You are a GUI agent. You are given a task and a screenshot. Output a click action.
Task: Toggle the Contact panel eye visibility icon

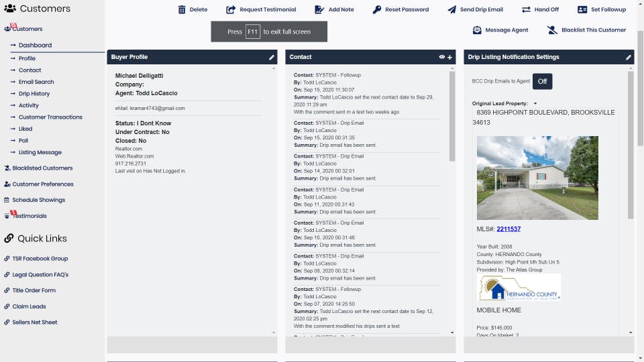[441, 57]
